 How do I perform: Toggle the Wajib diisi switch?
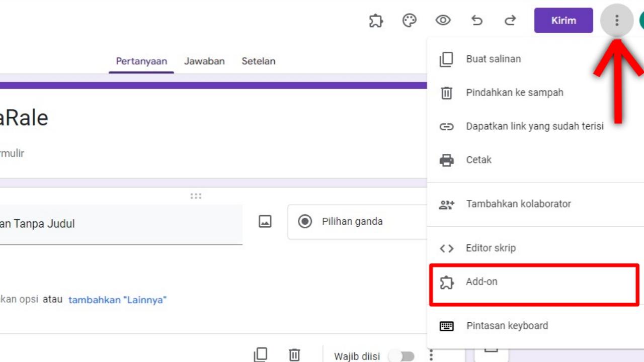click(402, 356)
